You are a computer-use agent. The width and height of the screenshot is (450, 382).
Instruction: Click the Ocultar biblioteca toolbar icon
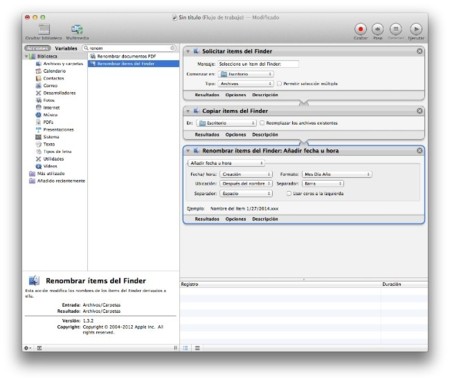click(x=44, y=29)
